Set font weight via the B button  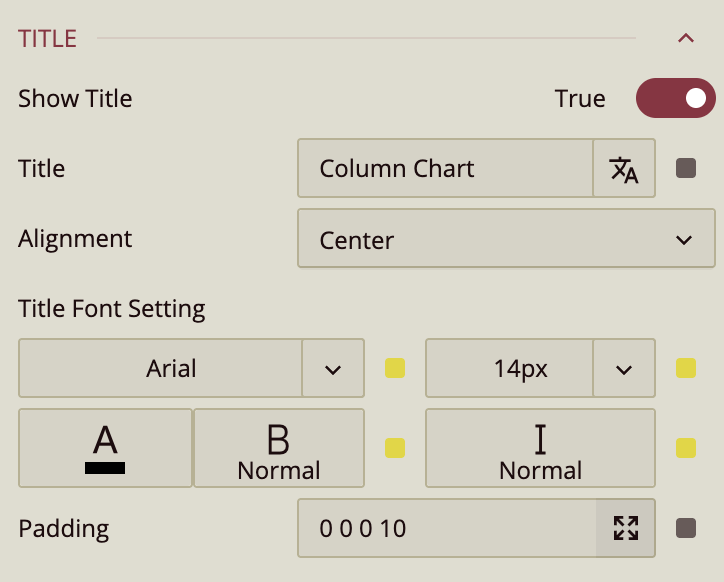[x=279, y=448]
